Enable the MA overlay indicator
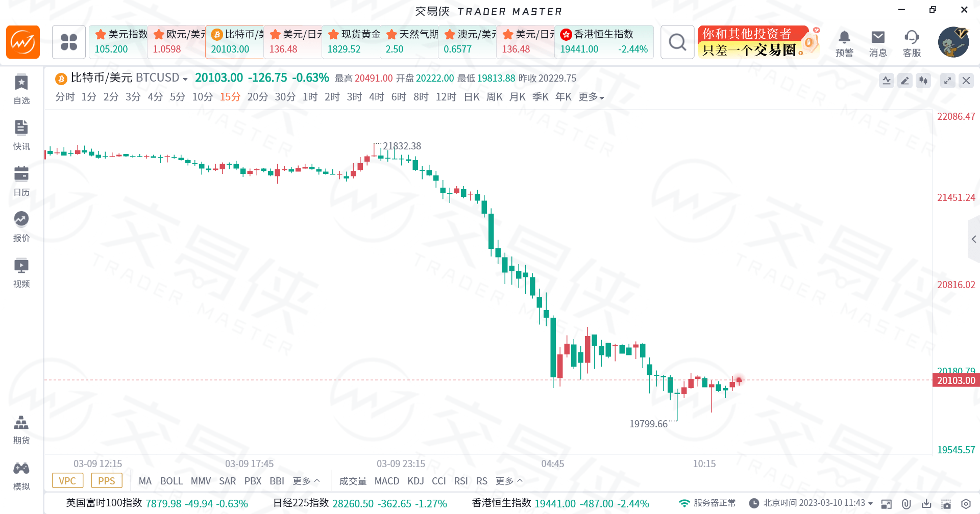 pos(145,481)
